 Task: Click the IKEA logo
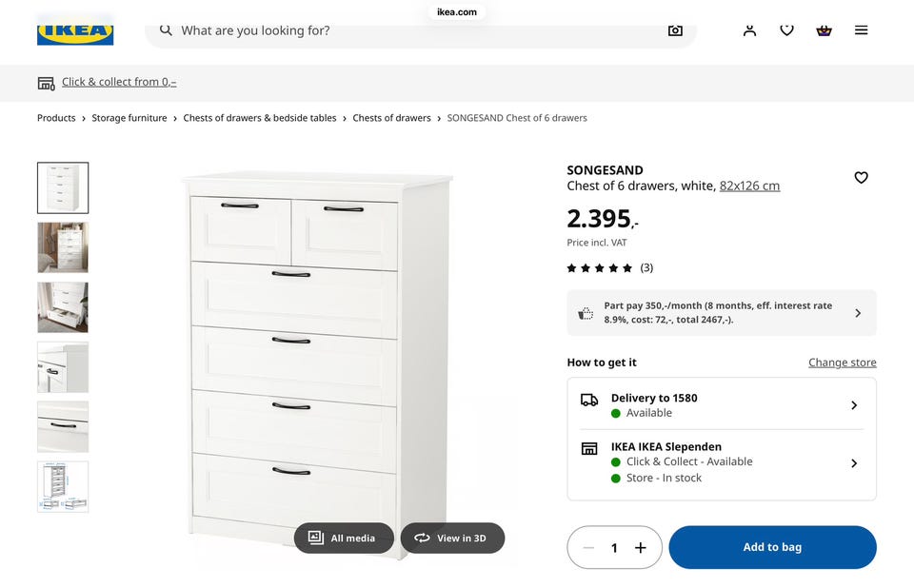pyautogui.click(x=75, y=31)
